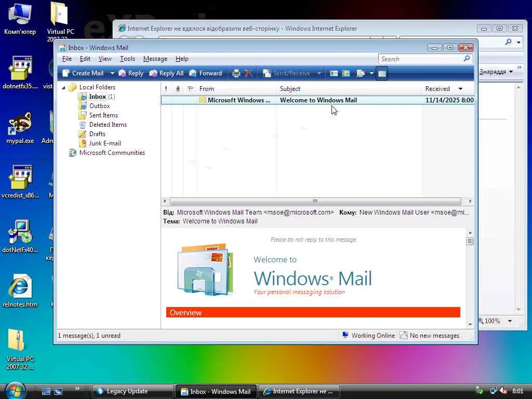Viewport: 532px width, 399px height.
Task: Open the Help menu
Action: [x=182, y=59]
